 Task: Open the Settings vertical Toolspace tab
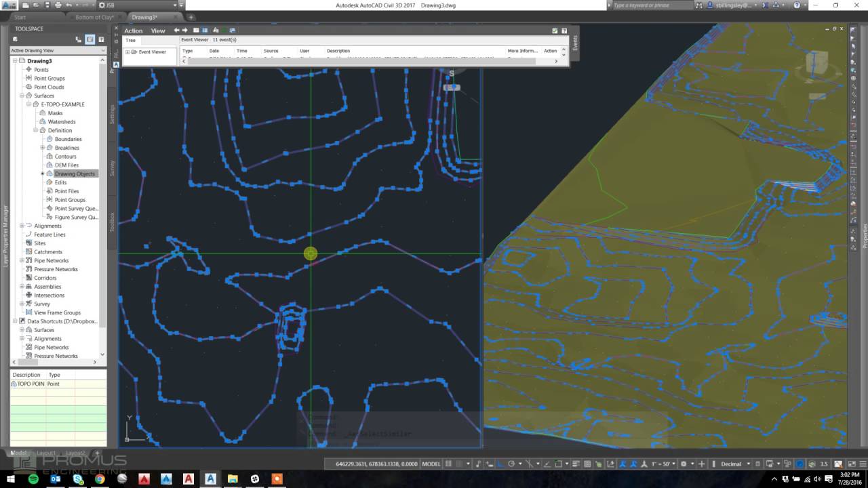[x=113, y=114]
